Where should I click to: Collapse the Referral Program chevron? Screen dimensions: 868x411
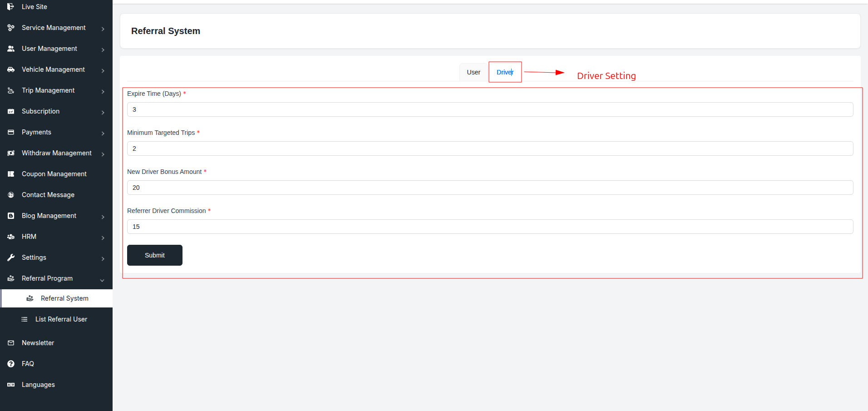pyautogui.click(x=102, y=280)
